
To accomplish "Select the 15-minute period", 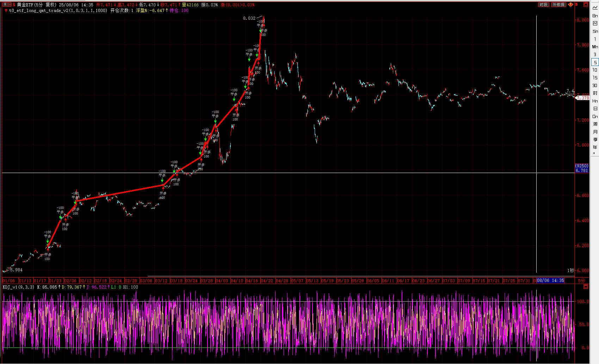I will pos(595,78).
